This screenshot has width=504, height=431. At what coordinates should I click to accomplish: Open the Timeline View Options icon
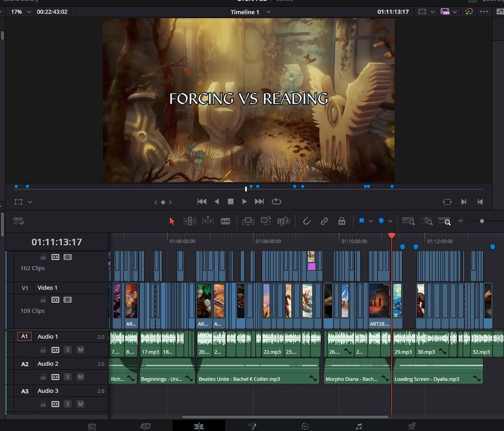(18, 221)
